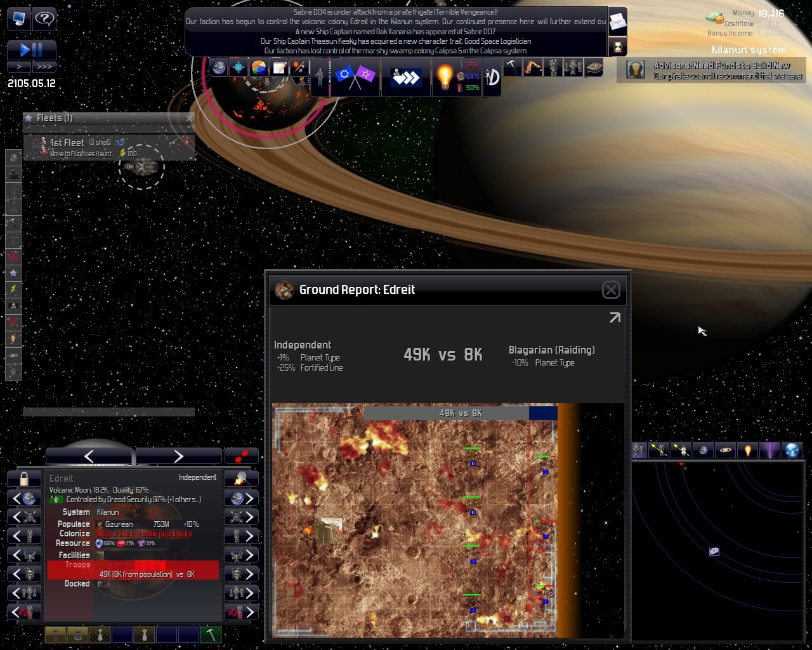
Task: Open the crossed flags diplomacy screen
Action: (355, 76)
